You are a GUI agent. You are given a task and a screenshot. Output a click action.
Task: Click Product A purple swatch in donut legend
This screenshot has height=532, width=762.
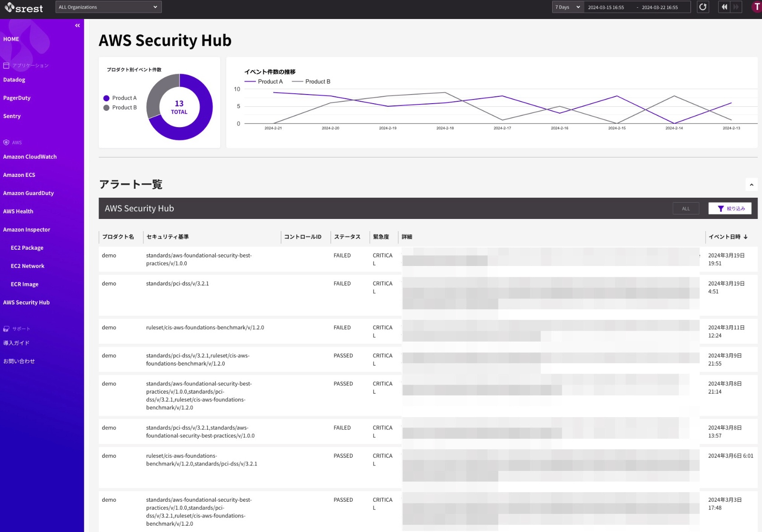[x=106, y=98]
